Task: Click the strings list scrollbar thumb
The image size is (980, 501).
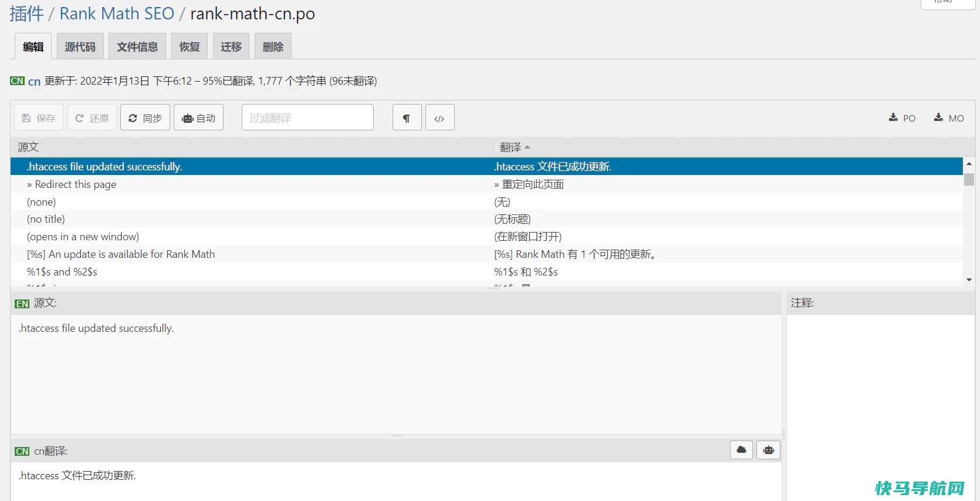Action: 969,179
